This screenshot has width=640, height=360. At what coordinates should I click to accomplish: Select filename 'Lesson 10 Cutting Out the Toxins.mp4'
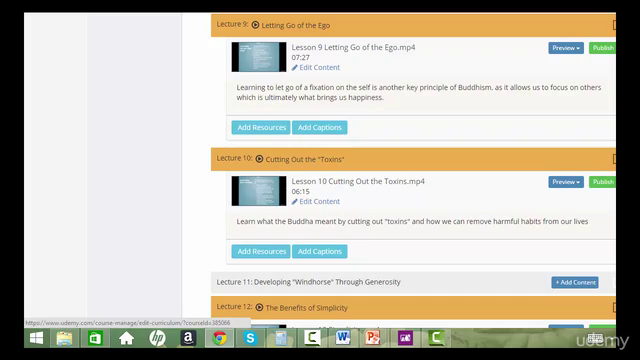point(358,181)
